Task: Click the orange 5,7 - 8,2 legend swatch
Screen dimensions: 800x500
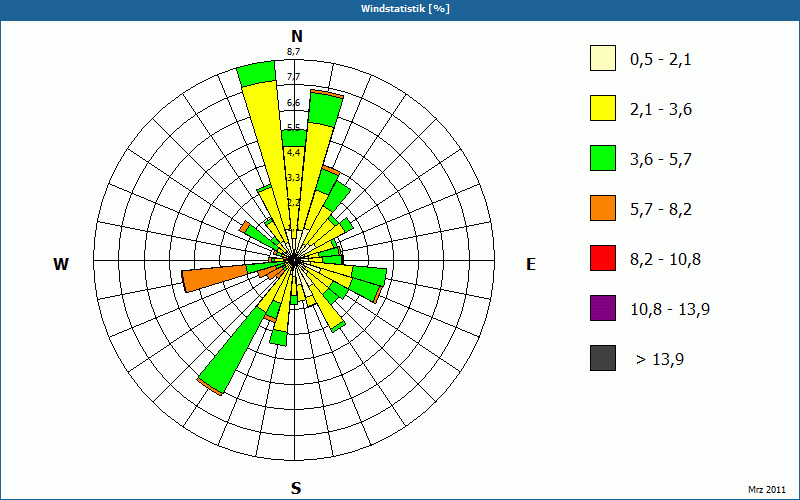Action: (603, 208)
